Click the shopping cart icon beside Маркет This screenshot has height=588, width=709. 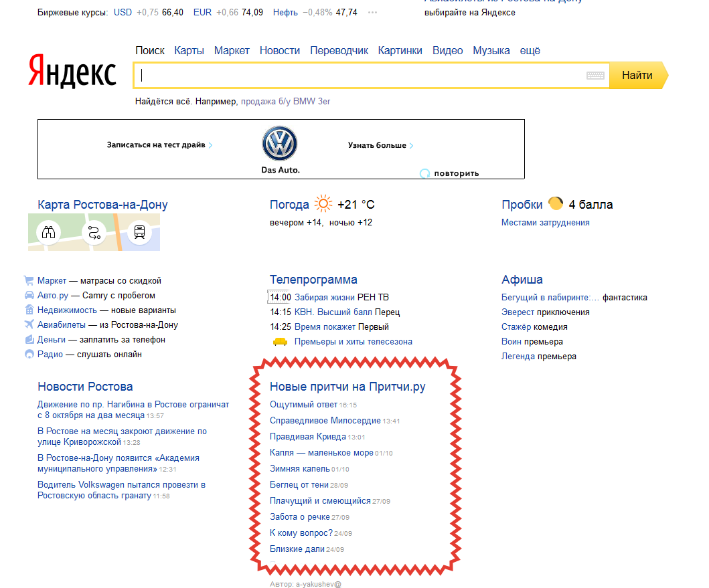pos(29,281)
